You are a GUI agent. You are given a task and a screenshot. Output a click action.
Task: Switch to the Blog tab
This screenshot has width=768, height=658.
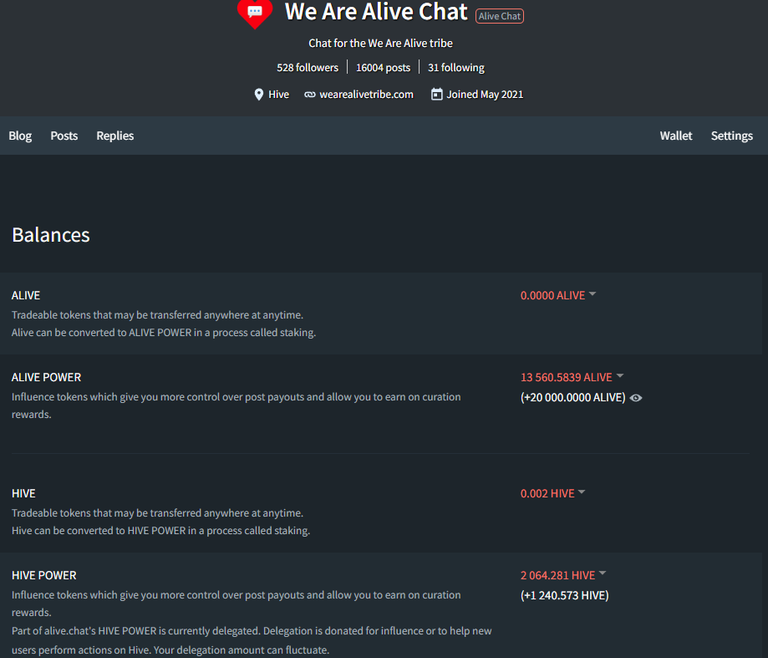click(20, 136)
